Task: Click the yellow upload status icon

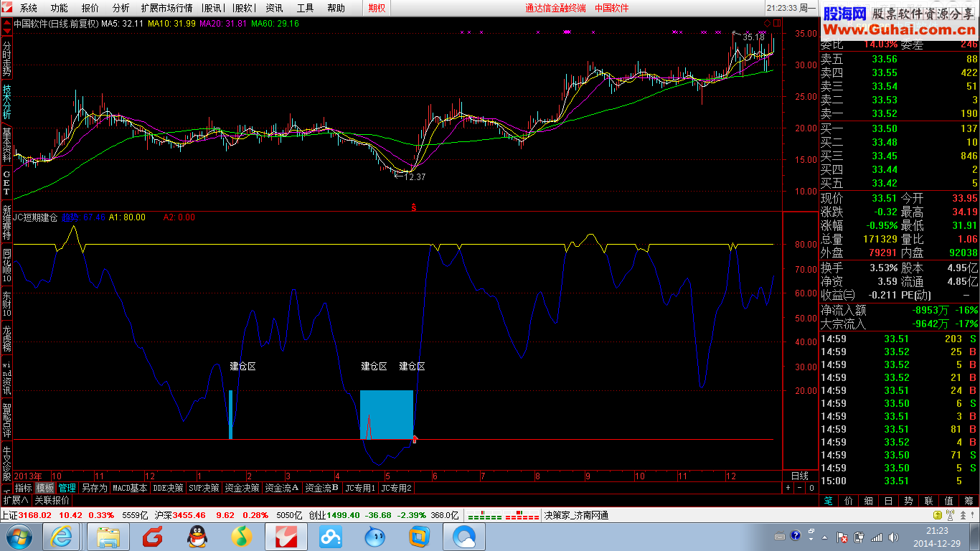Action: [x=938, y=515]
